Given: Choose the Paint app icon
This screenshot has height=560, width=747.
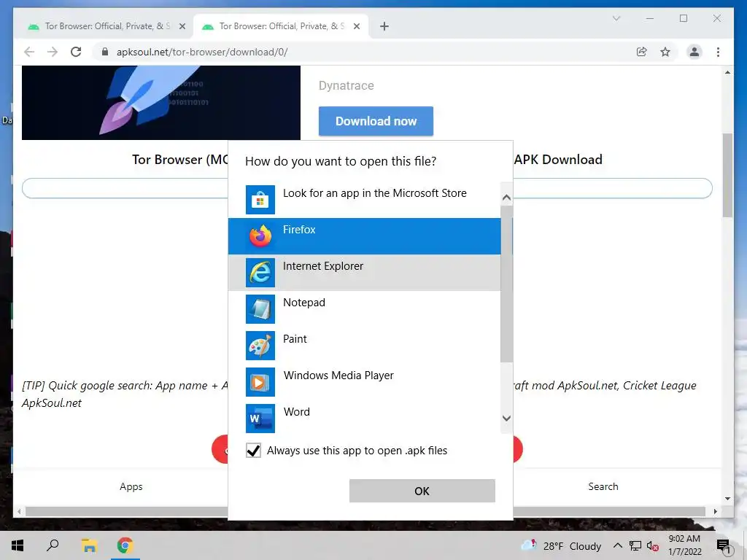Looking at the screenshot, I should 260,345.
